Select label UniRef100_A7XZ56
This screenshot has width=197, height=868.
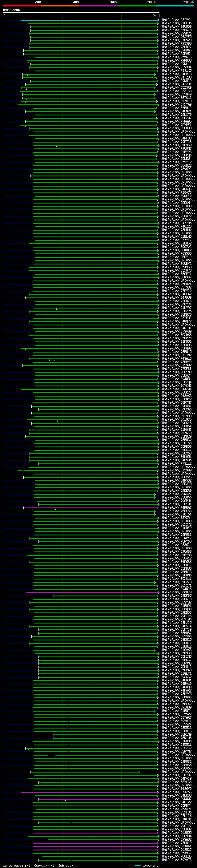(177, 792)
